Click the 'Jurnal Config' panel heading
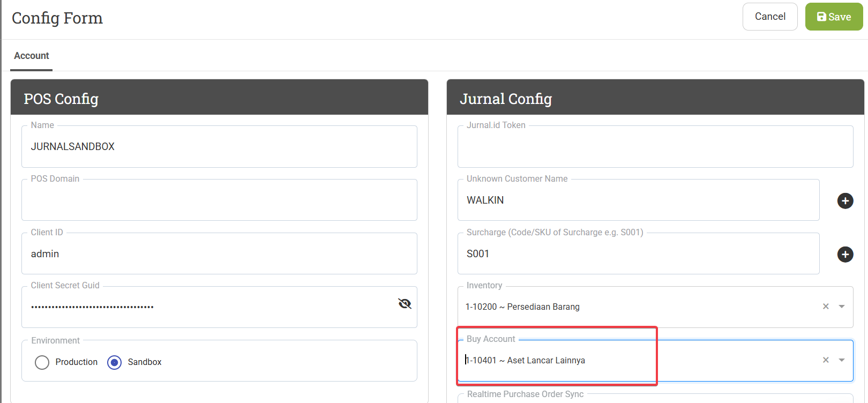The image size is (868, 403). pyautogui.click(x=506, y=99)
